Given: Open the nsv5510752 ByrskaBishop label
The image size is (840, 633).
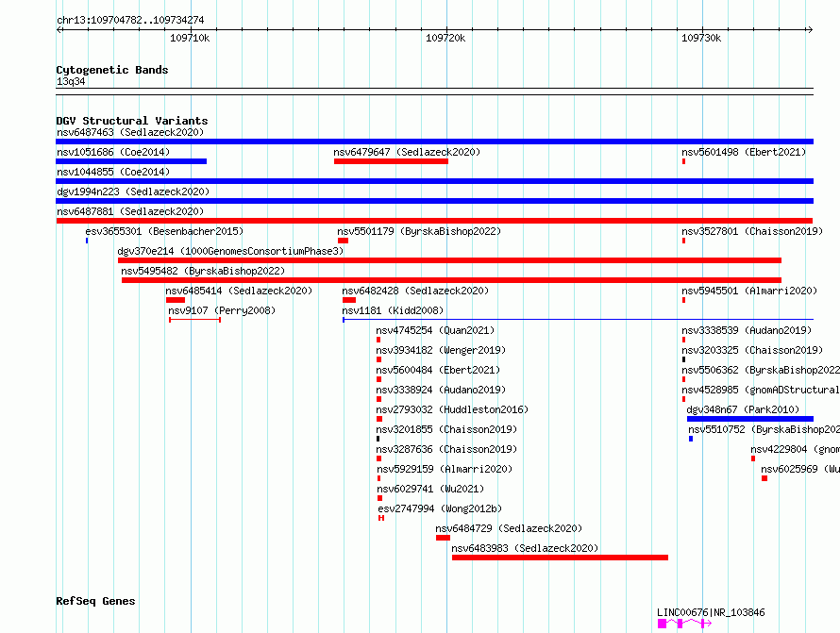Looking at the screenshot, I should [x=764, y=429].
